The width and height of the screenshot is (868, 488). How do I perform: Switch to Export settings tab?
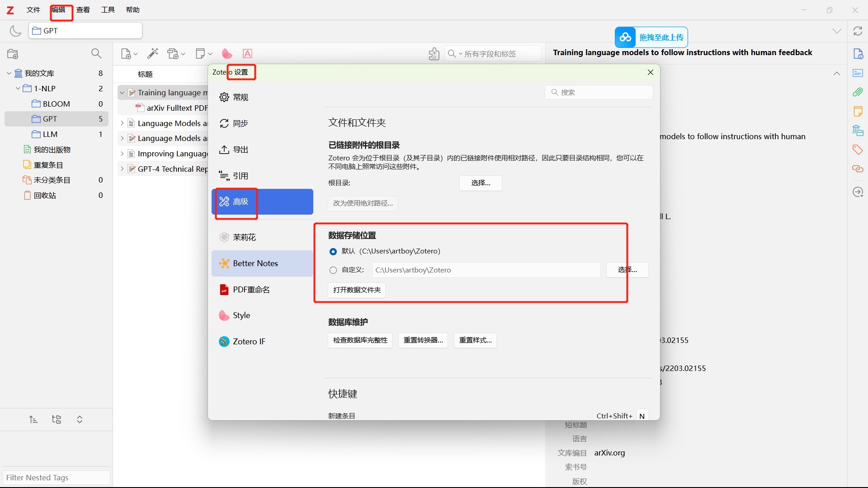coord(262,150)
